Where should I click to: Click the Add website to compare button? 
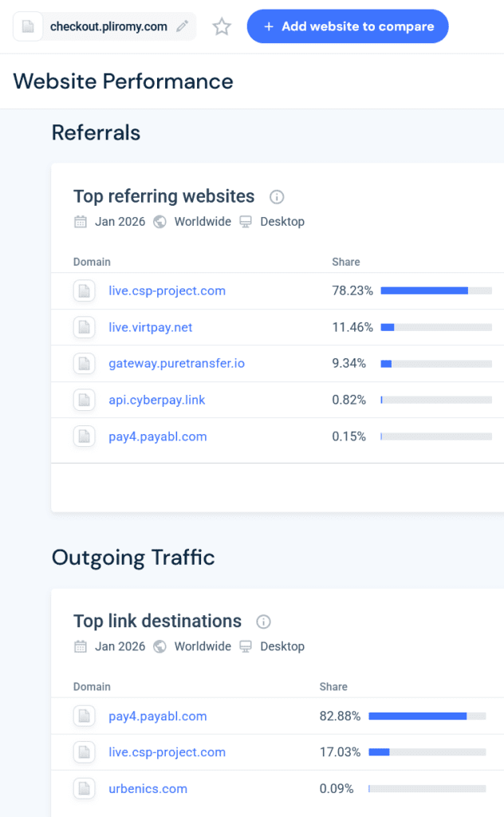point(347,26)
